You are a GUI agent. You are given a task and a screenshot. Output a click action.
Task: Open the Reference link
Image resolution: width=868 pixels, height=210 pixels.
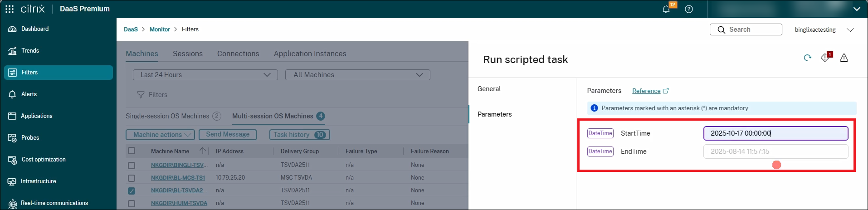(646, 91)
